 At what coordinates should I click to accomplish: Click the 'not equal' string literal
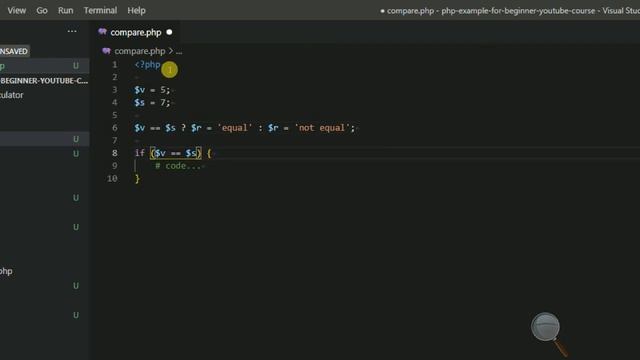(322, 128)
